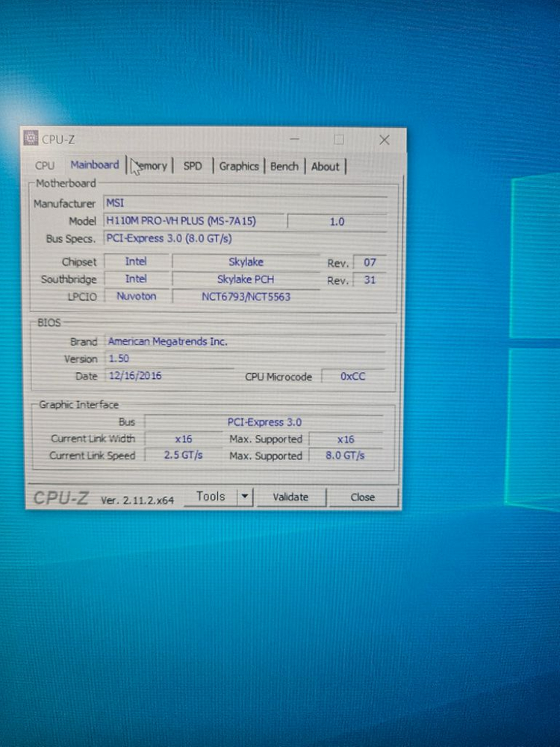Screen dimensions: 560x747
Task: Click the BIOS Version value 1.50
Action: click(x=245, y=359)
